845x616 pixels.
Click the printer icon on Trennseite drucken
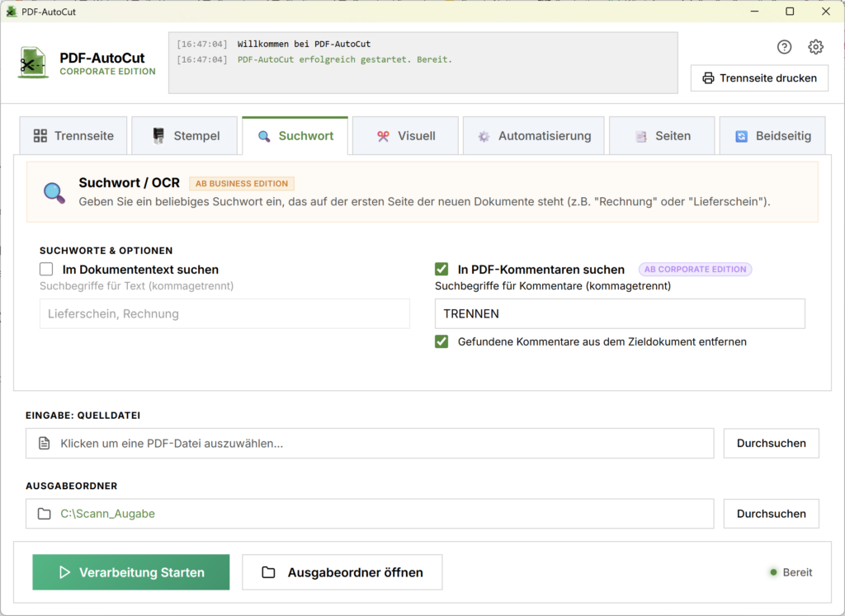pyautogui.click(x=708, y=78)
